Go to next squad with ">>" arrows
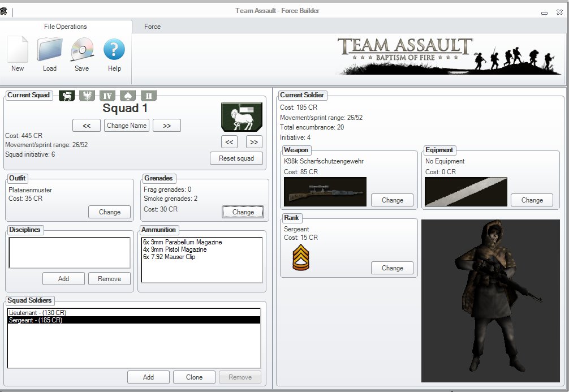Screen dimensions: 569x392 coord(166,125)
